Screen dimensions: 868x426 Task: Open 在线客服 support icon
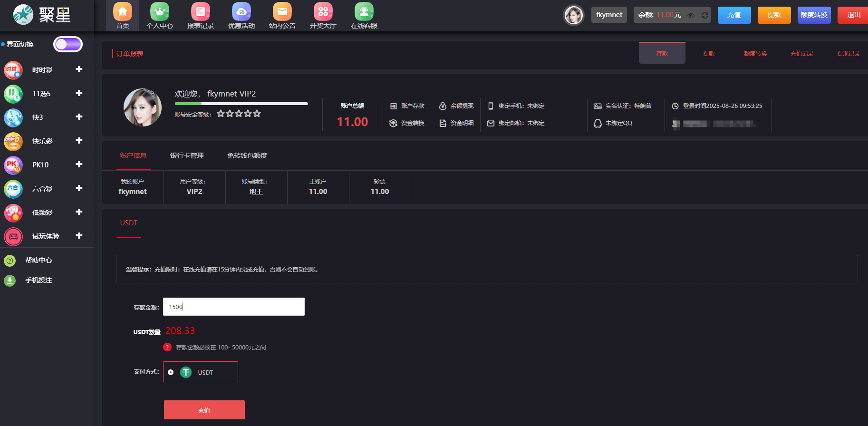(364, 12)
